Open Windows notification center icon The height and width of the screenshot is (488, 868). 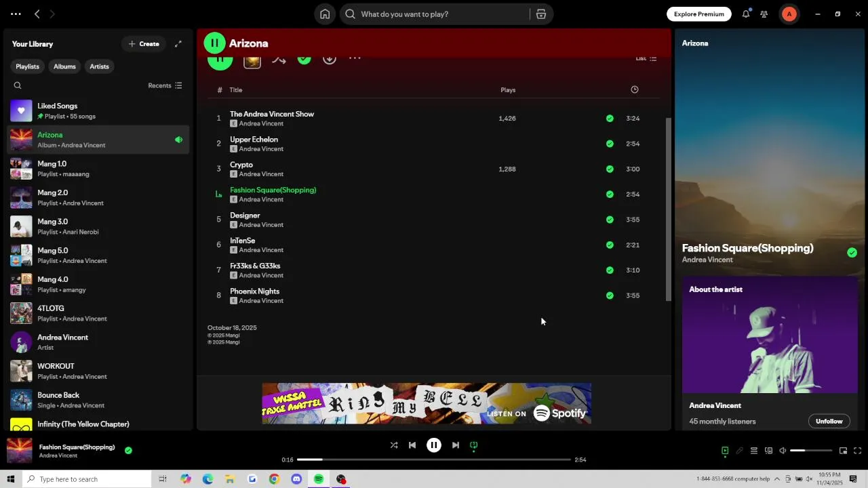click(853, 479)
